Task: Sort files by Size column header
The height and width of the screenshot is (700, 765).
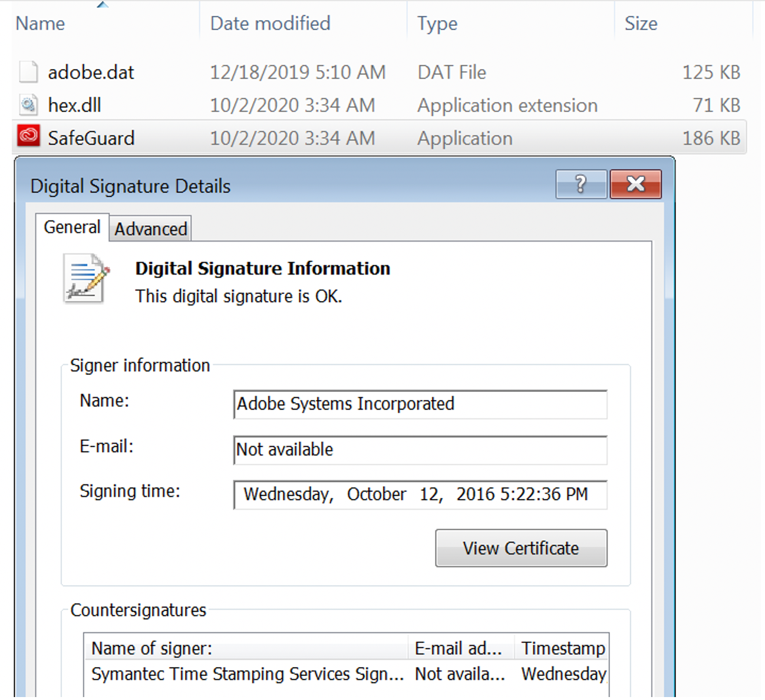Action: pos(641,24)
